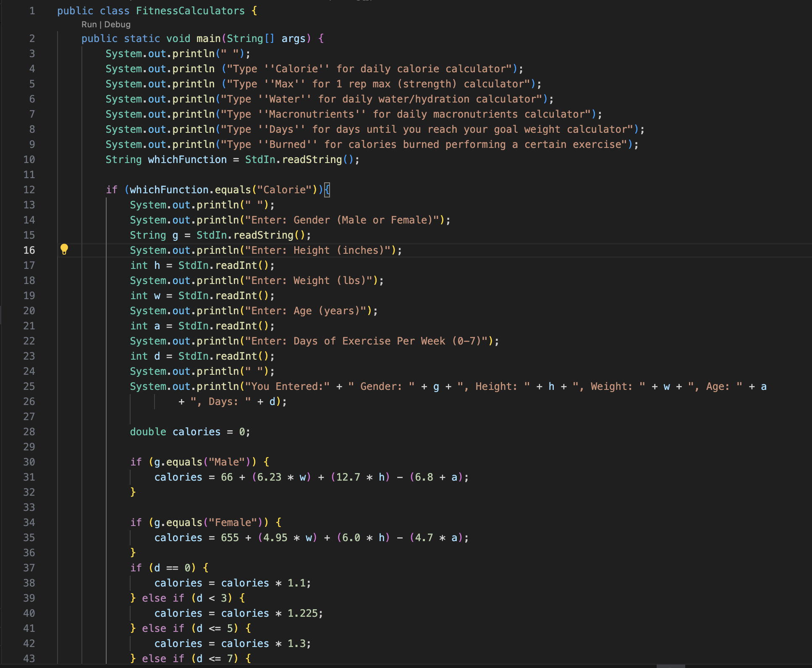Image resolution: width=812 pixels, height=668 pixels.
Task: Click the Run code lens link
Action: point(89,24)
